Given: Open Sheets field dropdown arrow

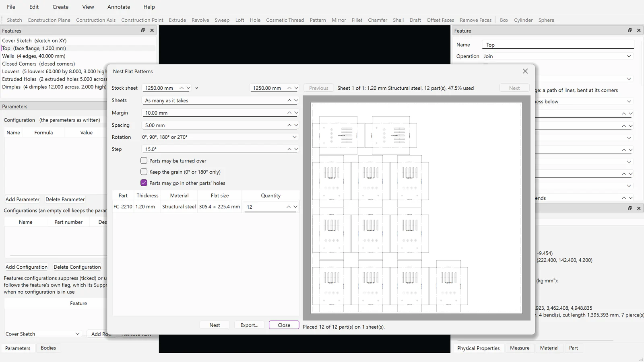Looking at the screenshot, I should click(x=296, y=101).
